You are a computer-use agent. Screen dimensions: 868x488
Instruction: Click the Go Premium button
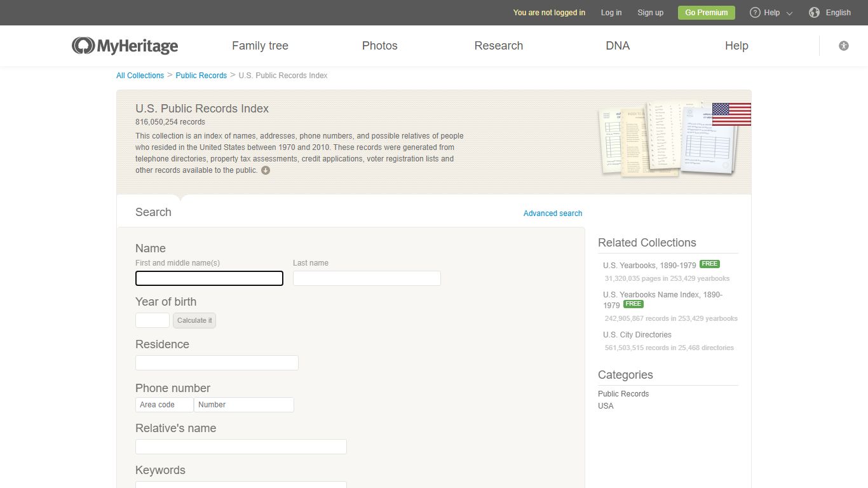click(707, 13)
